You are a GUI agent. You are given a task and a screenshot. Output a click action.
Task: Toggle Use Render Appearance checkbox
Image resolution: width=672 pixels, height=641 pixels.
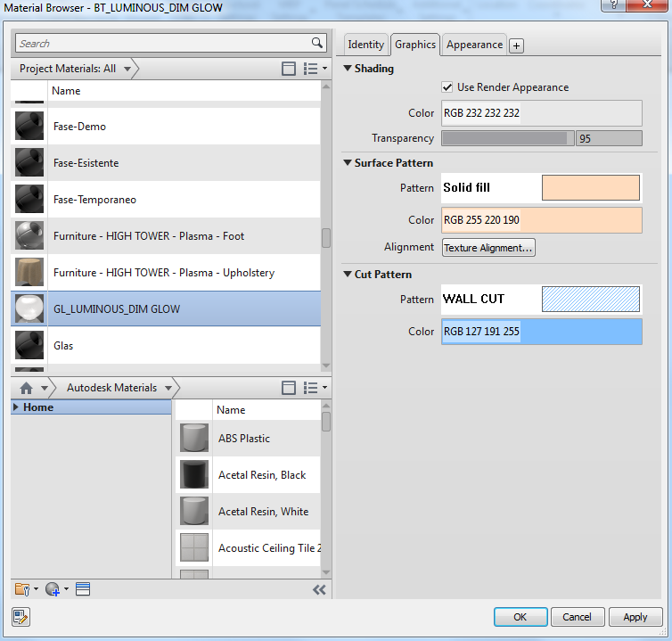pyautogui.click(x=447, y=87)
